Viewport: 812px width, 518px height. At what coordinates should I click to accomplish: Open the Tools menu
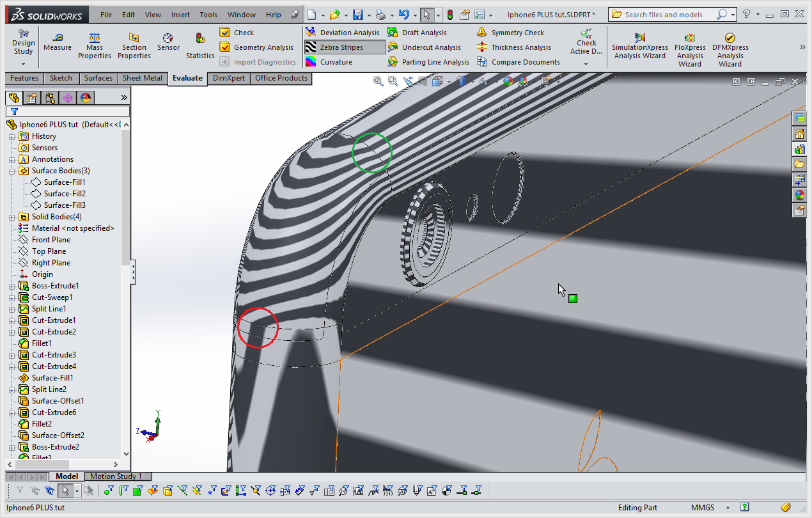[x=208, y=15]
